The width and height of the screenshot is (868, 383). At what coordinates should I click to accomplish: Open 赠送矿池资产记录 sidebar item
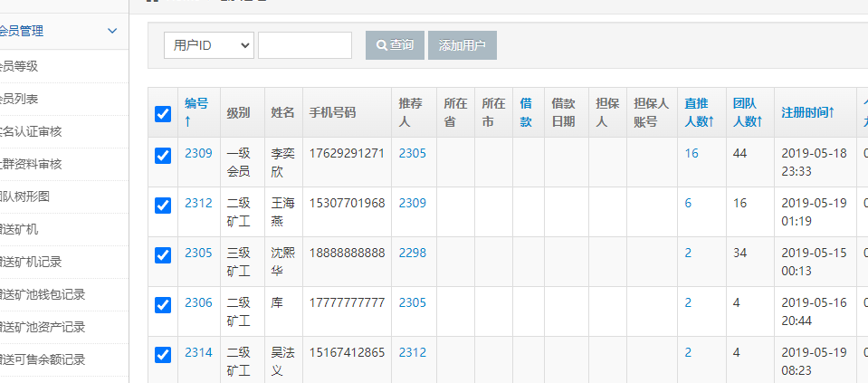point(42,327)
